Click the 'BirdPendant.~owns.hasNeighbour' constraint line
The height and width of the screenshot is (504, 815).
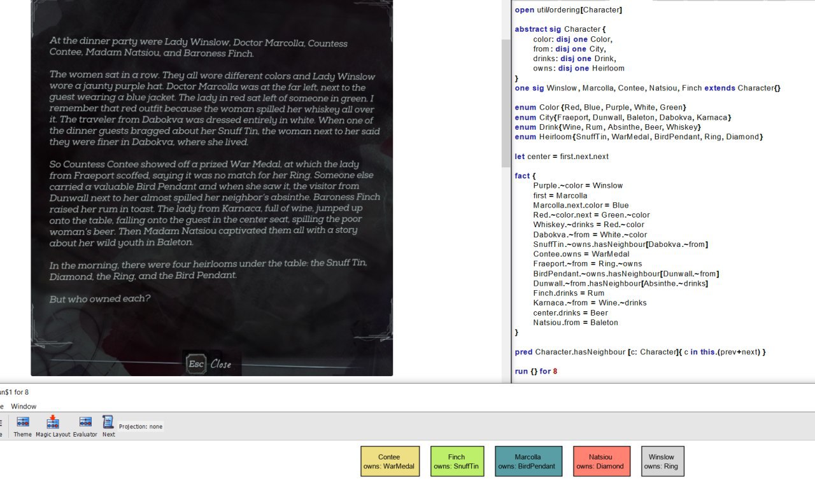click(x=626, y=274)
